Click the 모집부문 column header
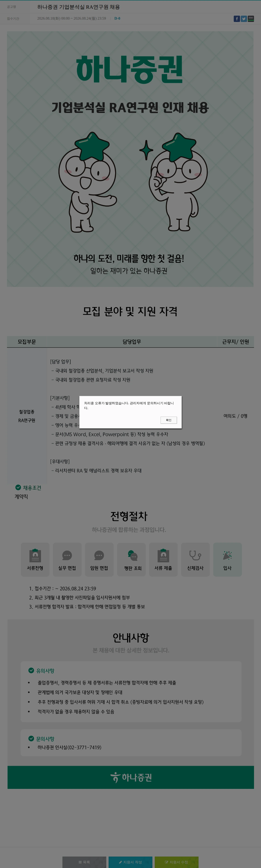Viewport: 261px width, 868px height. (27, 342)
